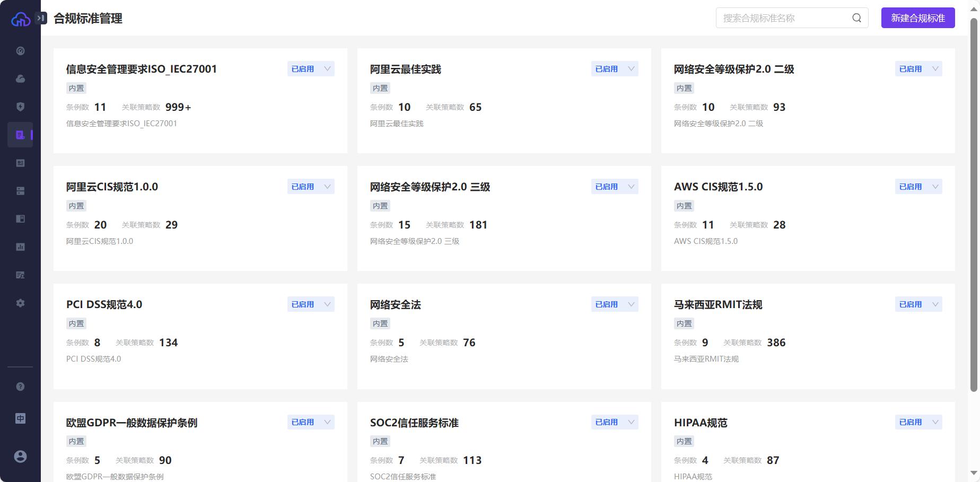Open the 网络安全等级保护2.0 二级 card title
This screenshot has height=482, width=980.
(734, 69)
